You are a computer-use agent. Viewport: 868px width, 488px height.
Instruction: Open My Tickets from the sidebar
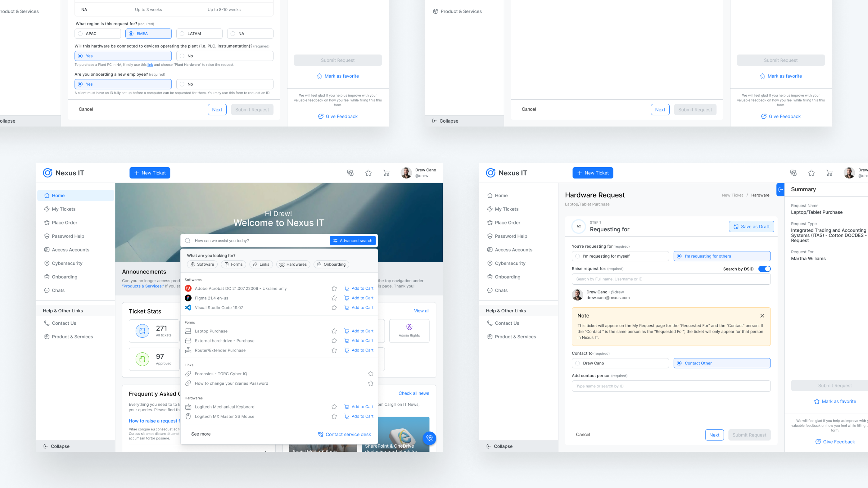click(64, 209)
